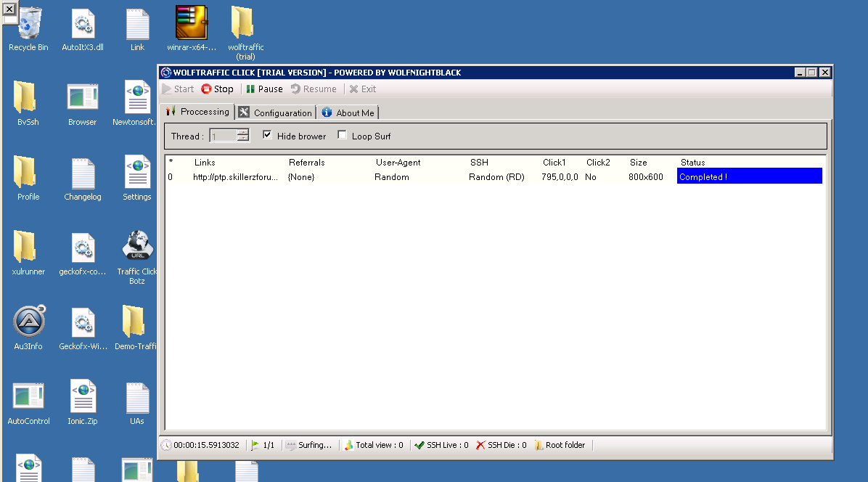
Task: Click the 1/1 progress flag indicator
Action: pos(263,445)
